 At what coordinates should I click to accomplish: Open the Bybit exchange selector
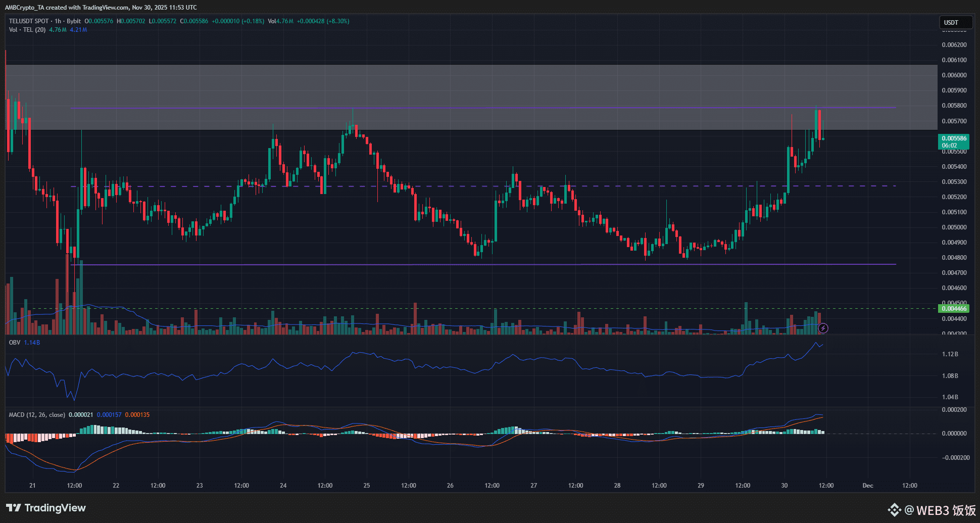click(73, 21)
